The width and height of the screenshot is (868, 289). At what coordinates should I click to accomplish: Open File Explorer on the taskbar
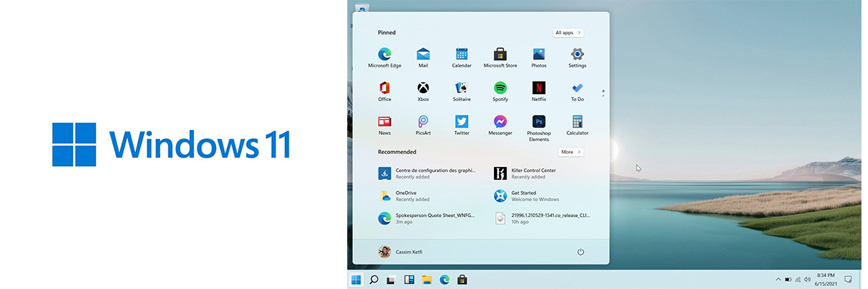click(427, 280)
